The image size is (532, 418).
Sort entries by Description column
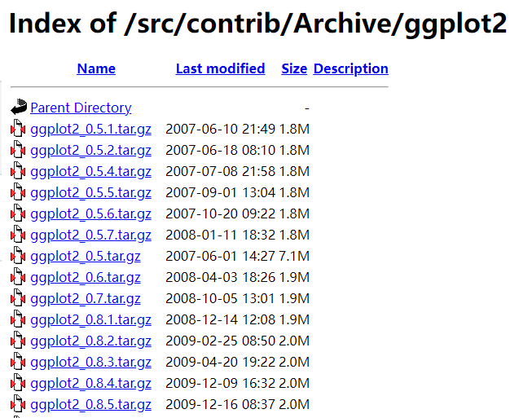pyautogui.click(x=350, y=69)
